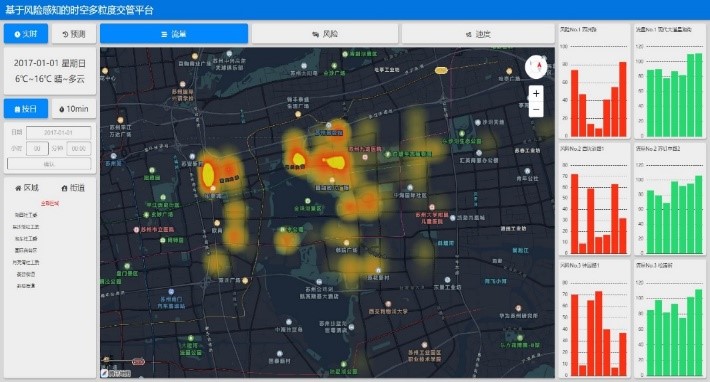Switch to 预测 prediction mode

(x=74, y=34)
